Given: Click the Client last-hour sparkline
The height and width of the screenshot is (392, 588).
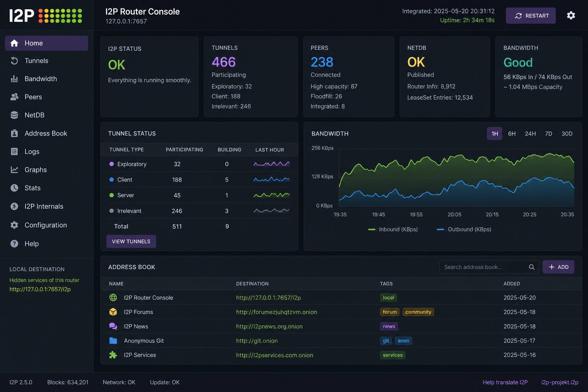Looking at the screenshot, I should 271,180.
